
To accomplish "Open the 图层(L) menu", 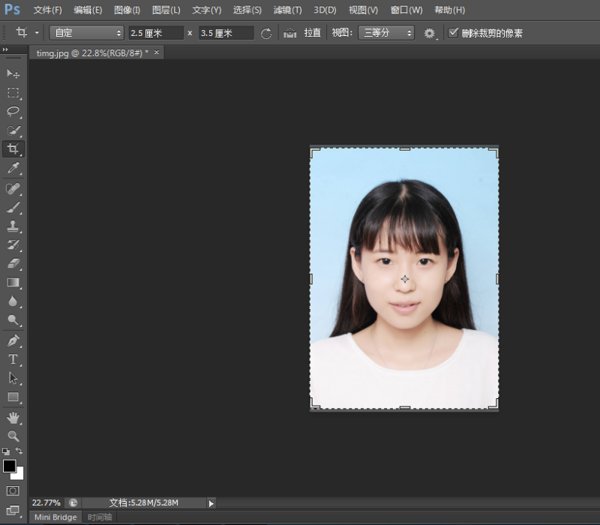I will pyautogui.click(x=166, y=10).
